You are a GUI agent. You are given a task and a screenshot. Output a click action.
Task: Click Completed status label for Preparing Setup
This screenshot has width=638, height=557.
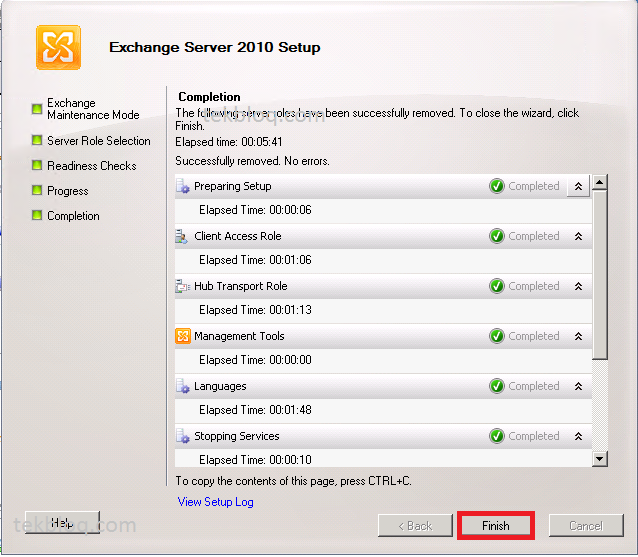(534, 186)
